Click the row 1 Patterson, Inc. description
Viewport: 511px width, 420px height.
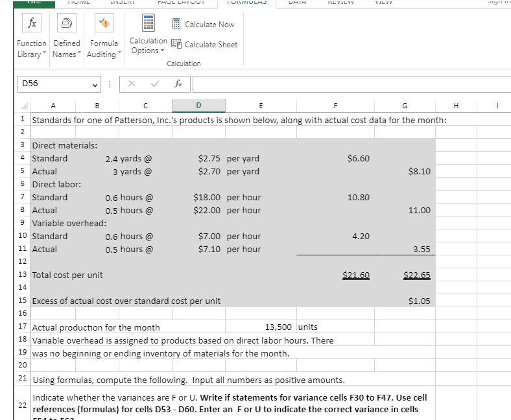point(239,121)
